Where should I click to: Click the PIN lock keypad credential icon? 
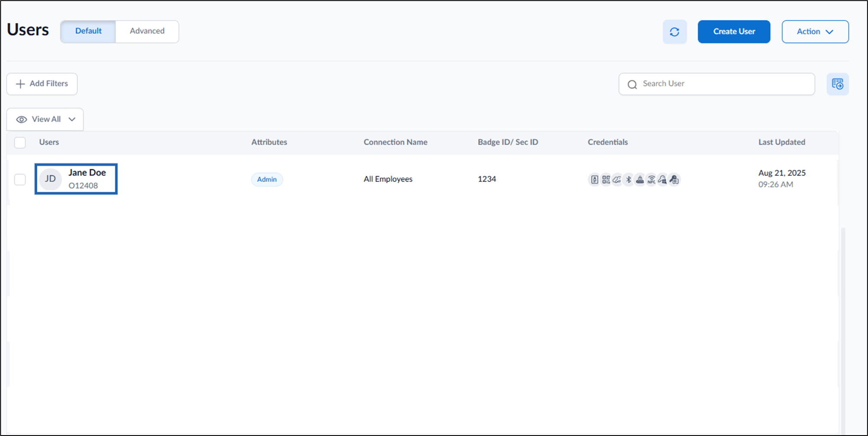click(x=640, y=179)
